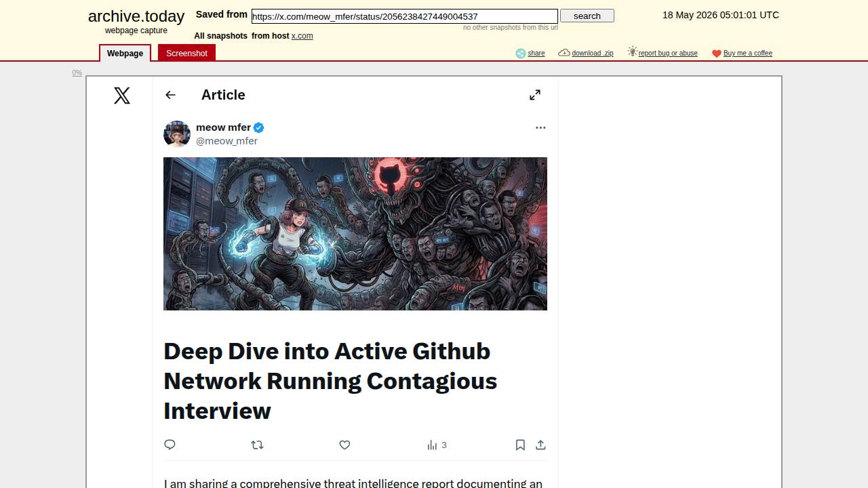Click the meow mfer profile avatar
The image size is (868, 488).
(x=177, y=134)
